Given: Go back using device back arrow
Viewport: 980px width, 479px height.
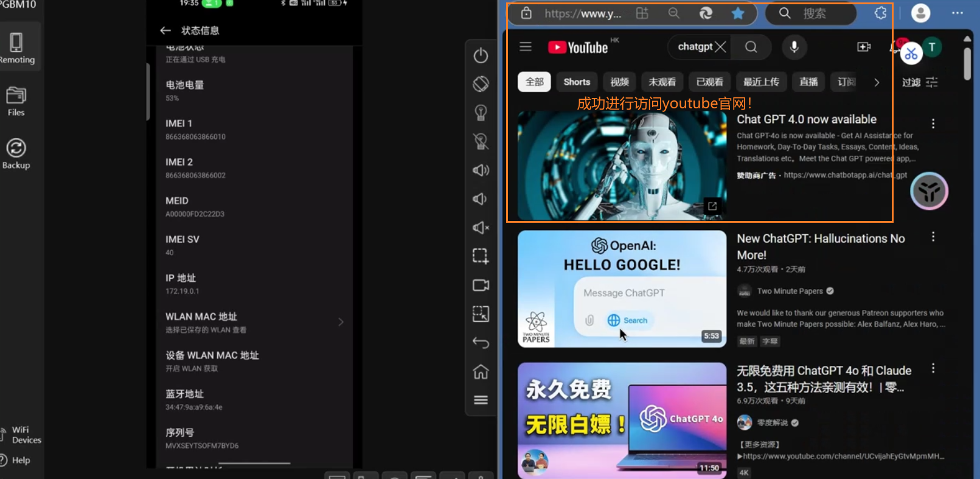Looking at the screenshot, I should click(481, 343).
